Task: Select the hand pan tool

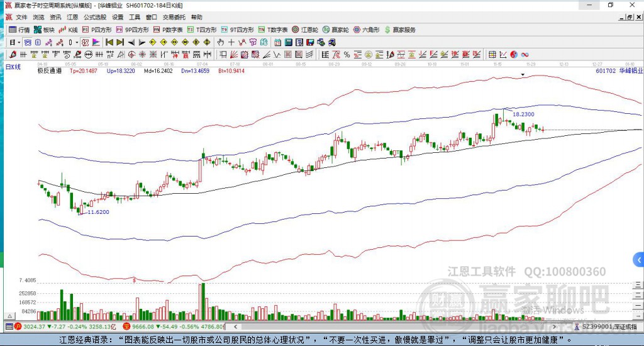Action: pos(221,42)
